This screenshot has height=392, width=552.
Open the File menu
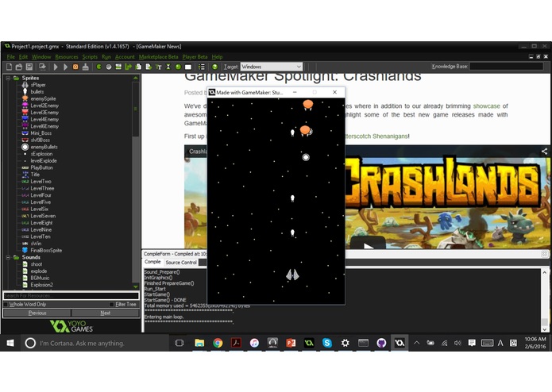[x=11, y=57]
